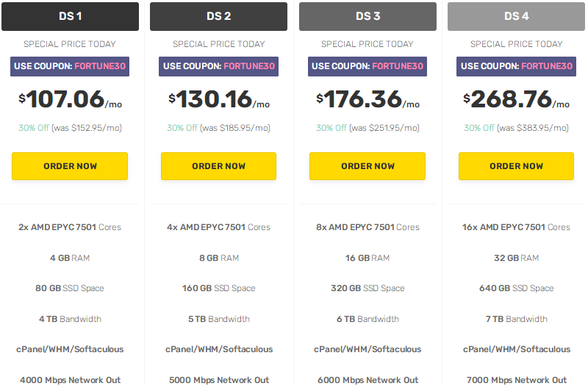Hit ORDER NOW for the DS 4 plan
The width and height of the screenshot is (588, 386).
[x=517, y=166]
